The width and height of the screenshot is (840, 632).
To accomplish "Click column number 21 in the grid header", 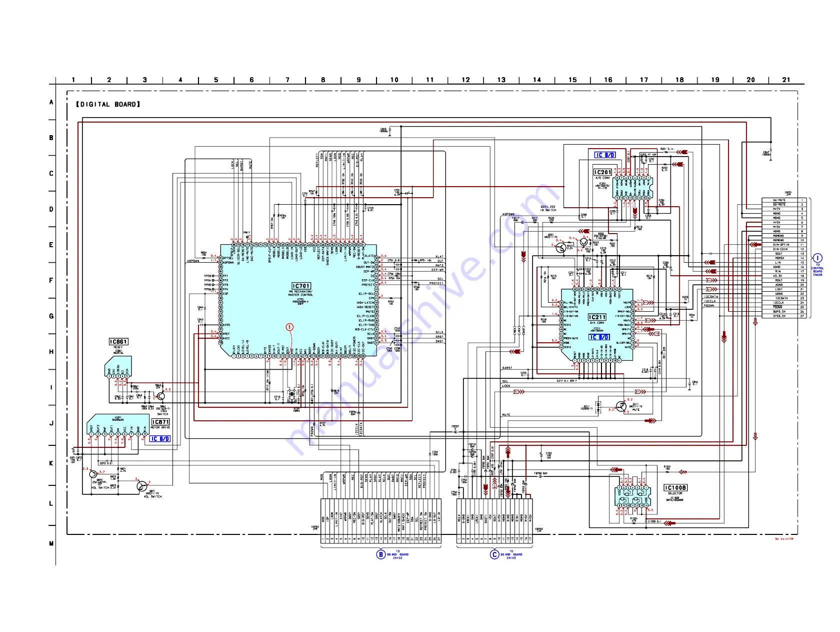I will tap(786, 80).
